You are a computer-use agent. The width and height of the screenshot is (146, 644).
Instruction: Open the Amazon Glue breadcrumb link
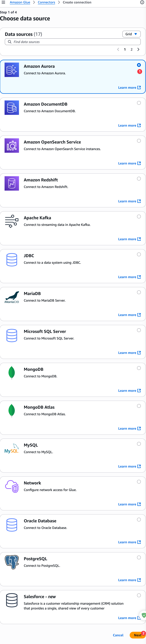click(x=20, y=2)
